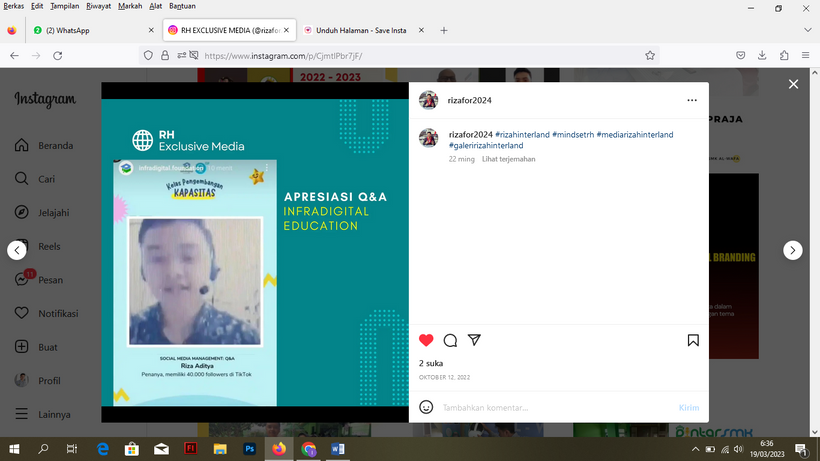Open the Firefox application hamburger menu
This screenshot has width=820, height=461.
pyautogui.click(x=806, y=56)
